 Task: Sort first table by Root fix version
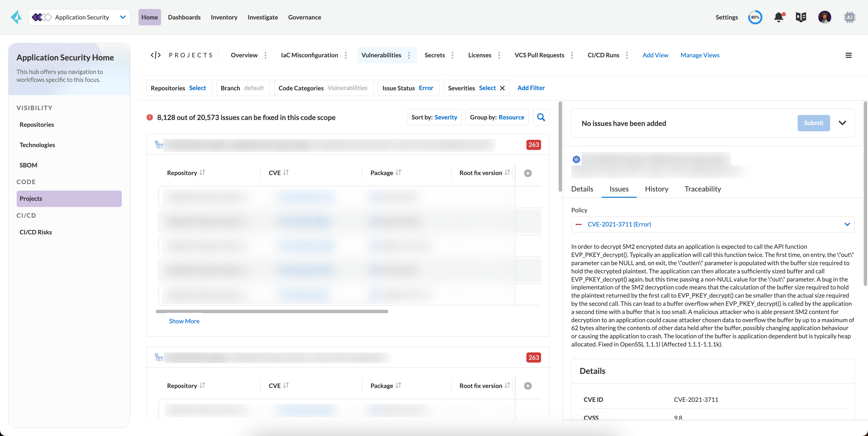tap(507, 172)
